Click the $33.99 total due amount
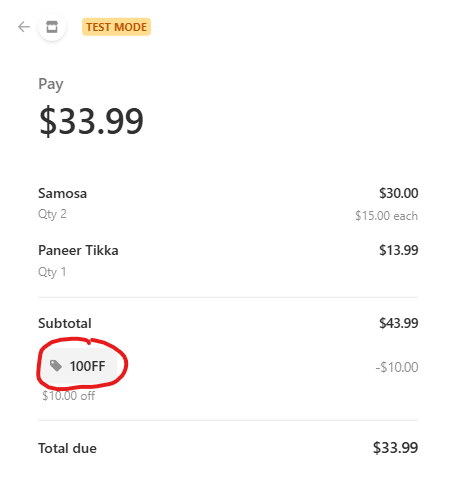 point(395,448)
